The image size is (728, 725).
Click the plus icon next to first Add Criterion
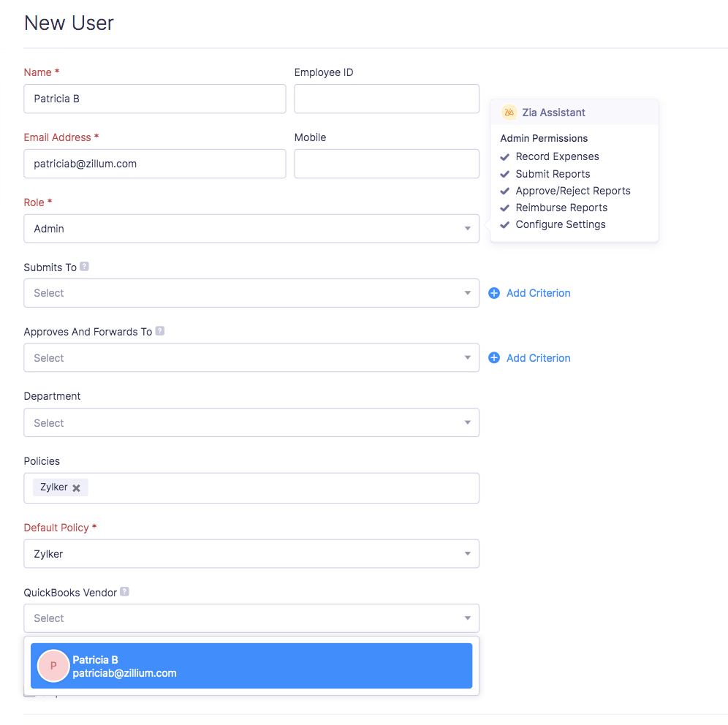coord(494,292)
